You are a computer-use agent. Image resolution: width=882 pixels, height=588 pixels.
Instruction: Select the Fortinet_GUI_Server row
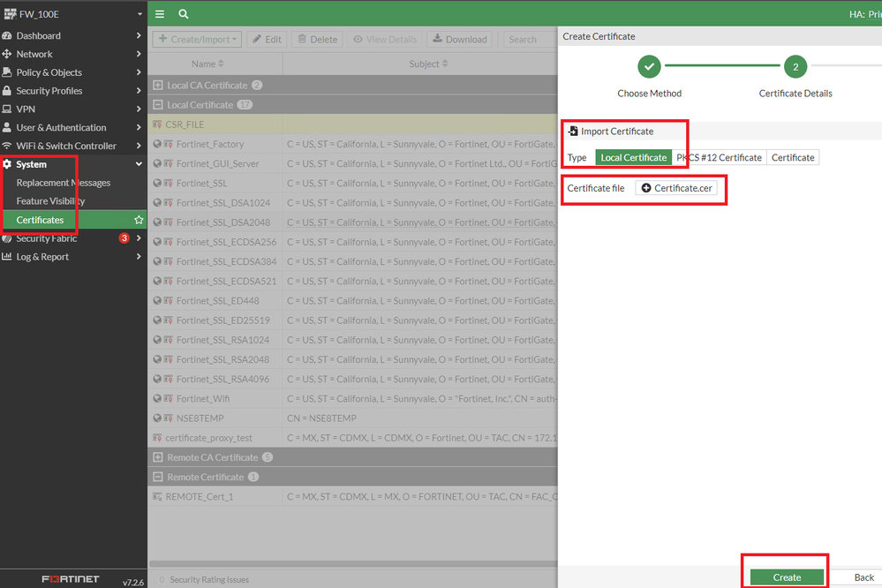point(352,163)
